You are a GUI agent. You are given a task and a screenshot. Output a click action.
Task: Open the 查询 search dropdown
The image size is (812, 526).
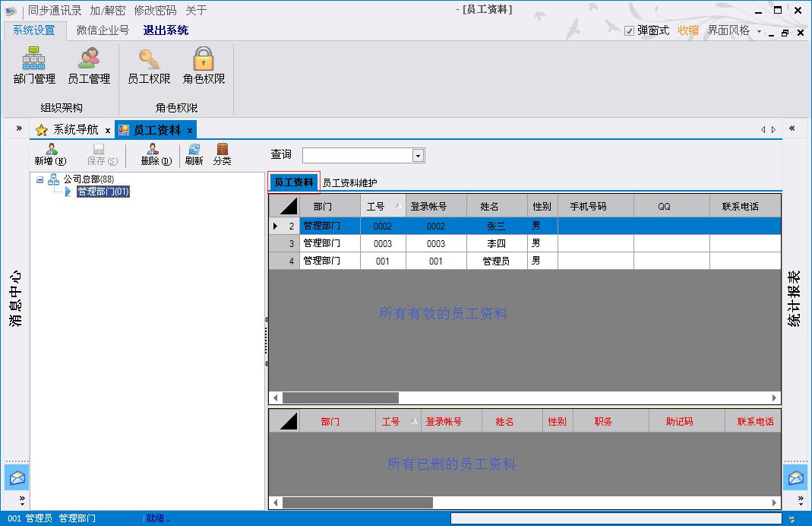click(418, 155)
